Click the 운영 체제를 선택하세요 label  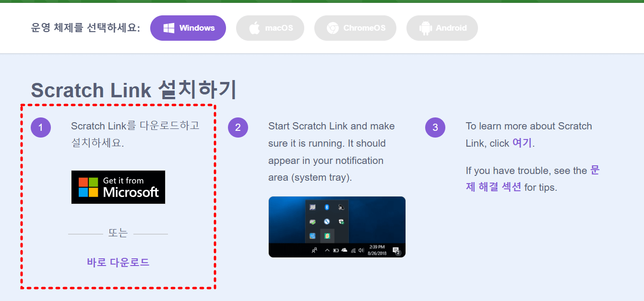pos(85,28)
